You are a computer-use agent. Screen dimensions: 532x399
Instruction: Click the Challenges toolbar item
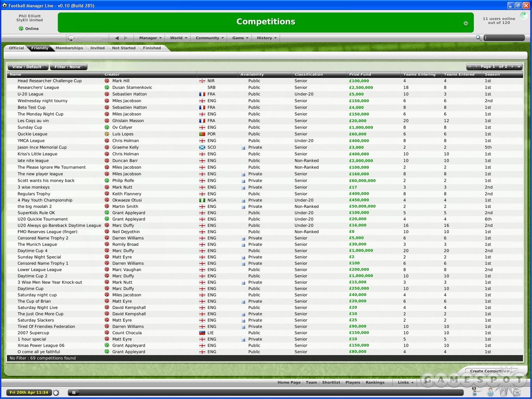(86, 38)
